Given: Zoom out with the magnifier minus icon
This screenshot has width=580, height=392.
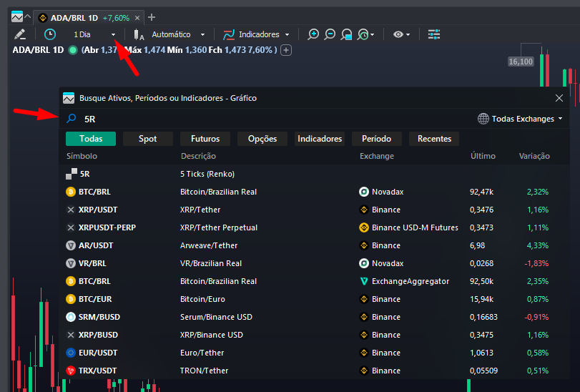Looking at the screenshot, I should coord(330,34).
